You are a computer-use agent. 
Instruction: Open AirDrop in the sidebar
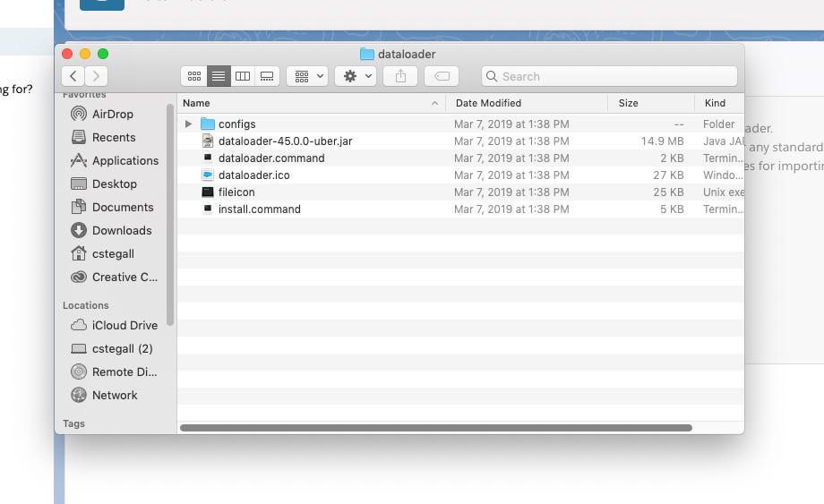[112, 114]
